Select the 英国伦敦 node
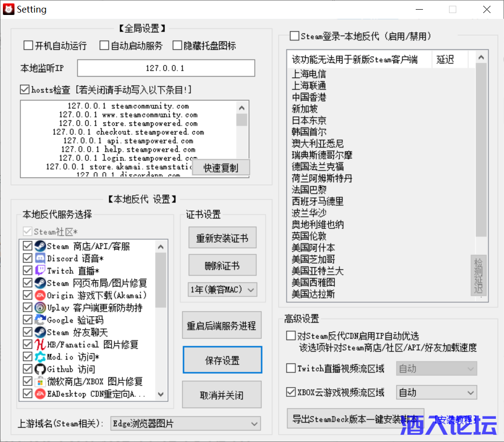The width and height of the screenshot is (504, 442). [309, 236]
